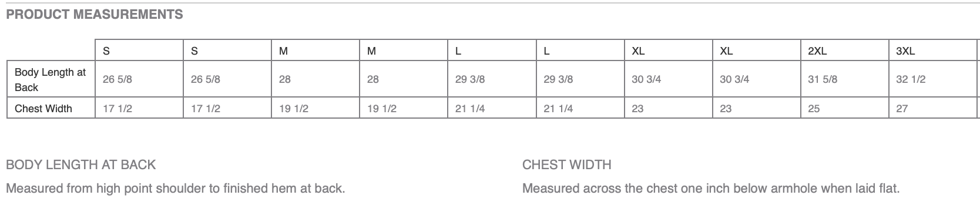Click the first M column header

point(283,51)
